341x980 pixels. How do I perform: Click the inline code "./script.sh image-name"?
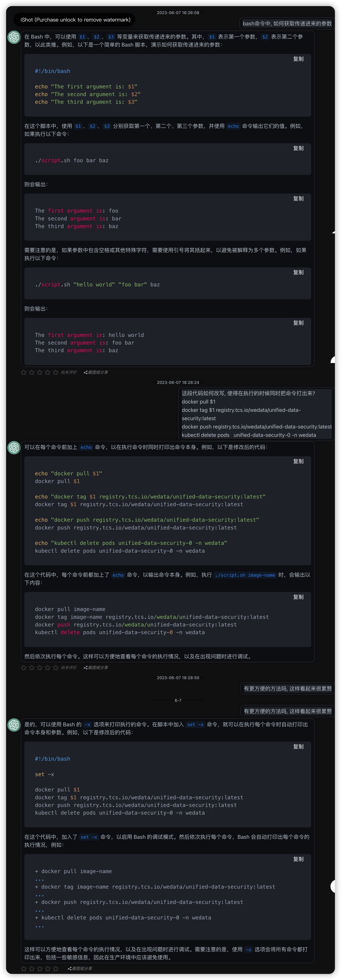point(245,575)
